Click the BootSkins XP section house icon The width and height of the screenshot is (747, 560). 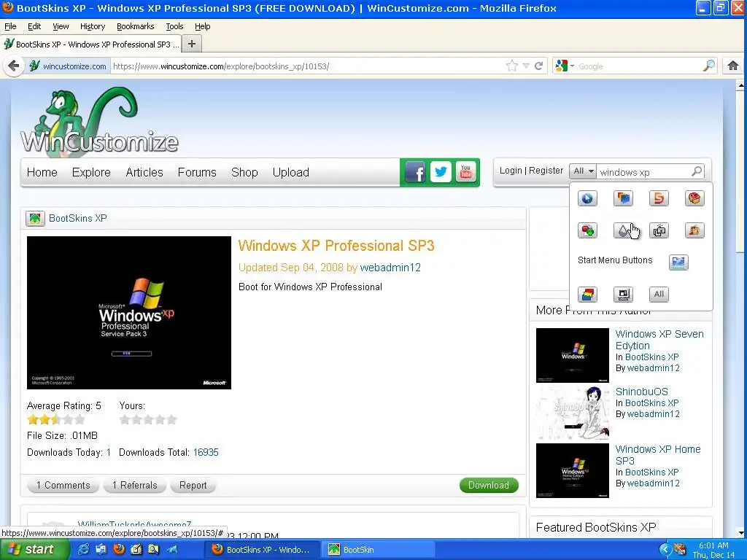click(x=35, y=219)
